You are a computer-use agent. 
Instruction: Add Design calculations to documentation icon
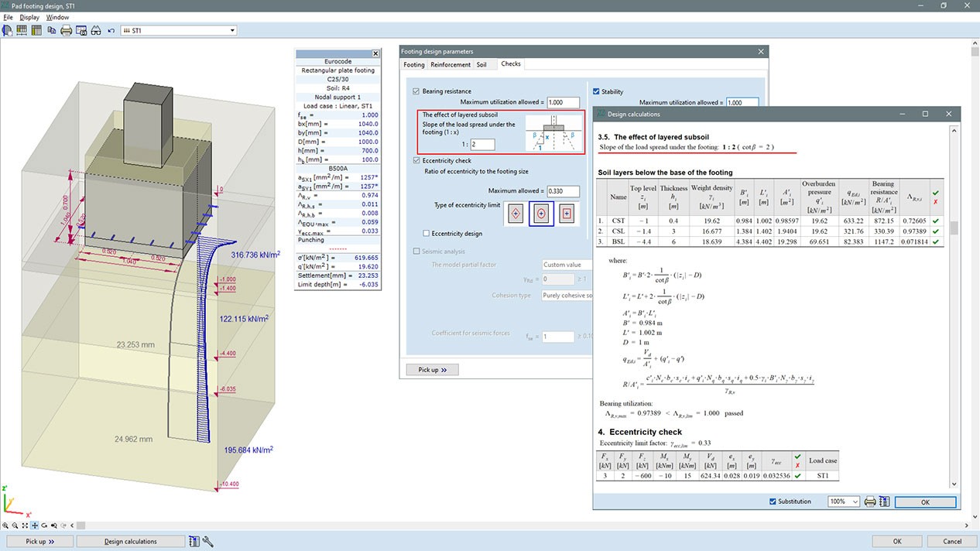point(884,501)
